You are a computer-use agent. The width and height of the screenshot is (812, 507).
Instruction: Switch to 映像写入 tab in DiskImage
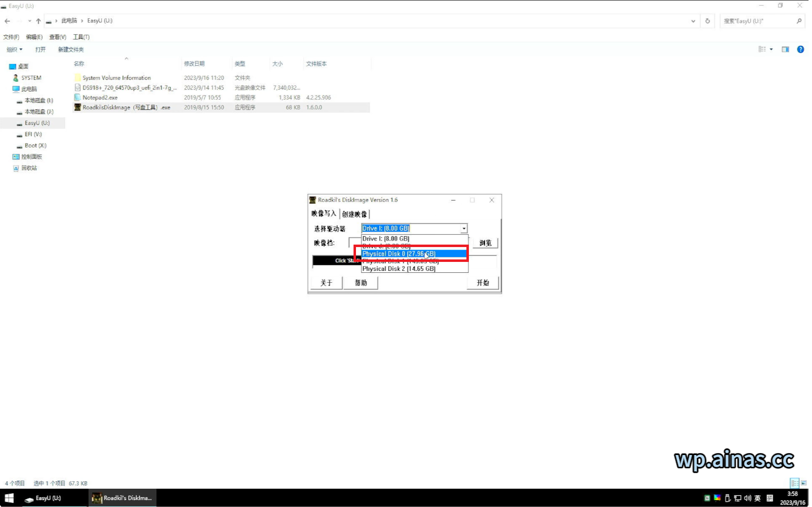324,213
